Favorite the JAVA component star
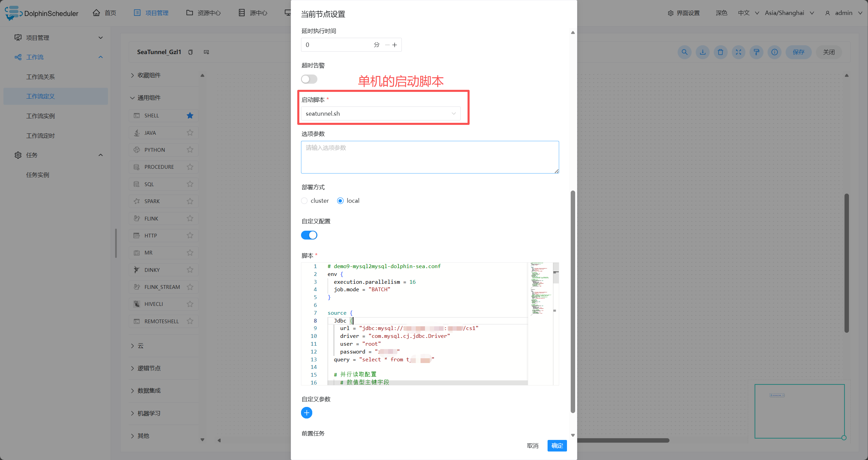 [x=190, y=133]
